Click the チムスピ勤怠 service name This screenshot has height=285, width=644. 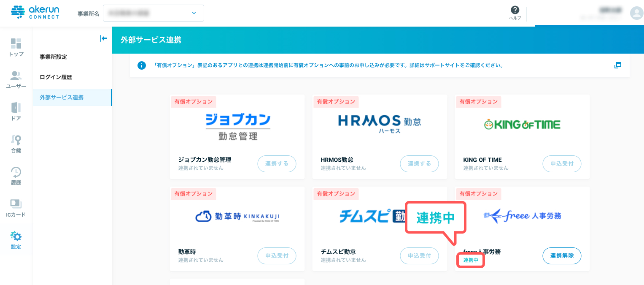(338, 252)
